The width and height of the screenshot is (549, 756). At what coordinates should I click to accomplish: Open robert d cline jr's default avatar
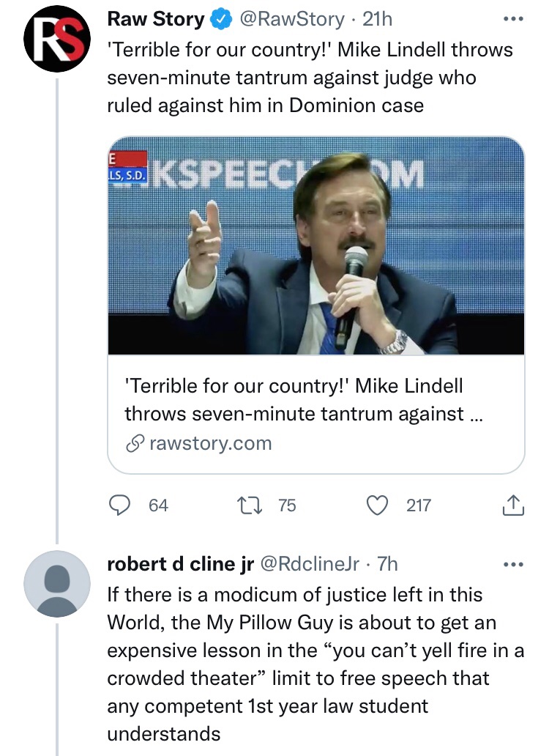(x=57, y=584)
